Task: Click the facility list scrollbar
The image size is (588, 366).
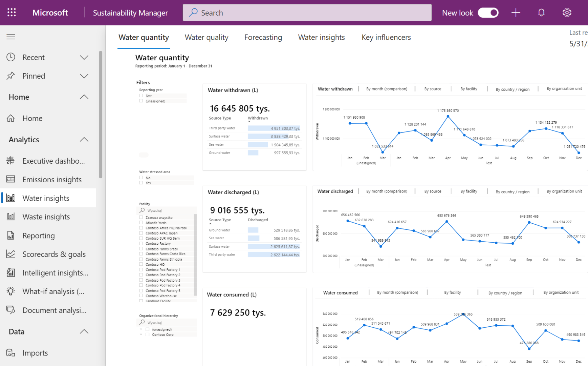Action: click(195, 255)
